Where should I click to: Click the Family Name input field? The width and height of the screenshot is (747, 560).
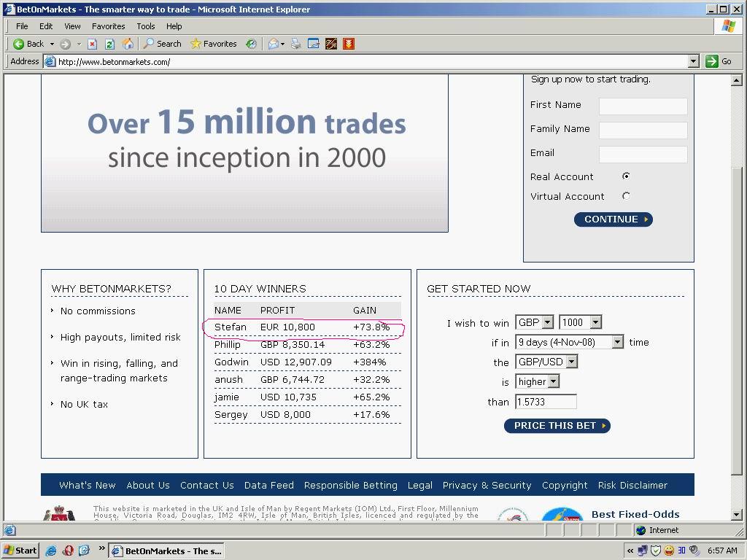click(643, 130)
